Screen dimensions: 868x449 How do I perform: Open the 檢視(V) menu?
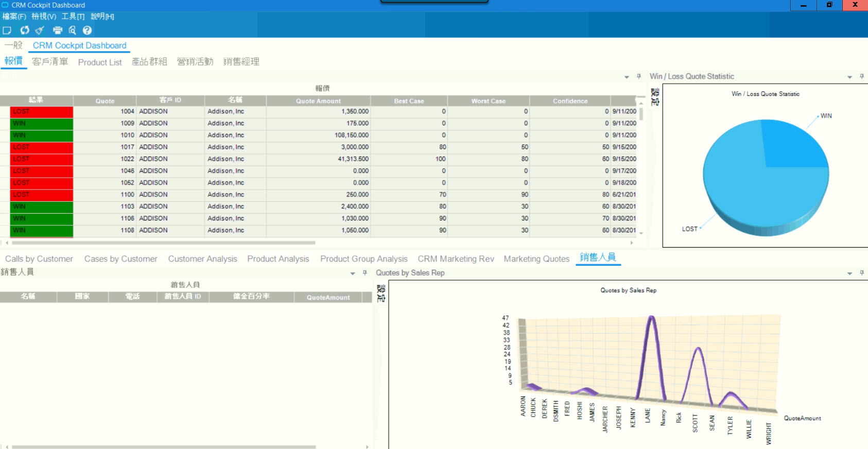click(x=44, y=16)
